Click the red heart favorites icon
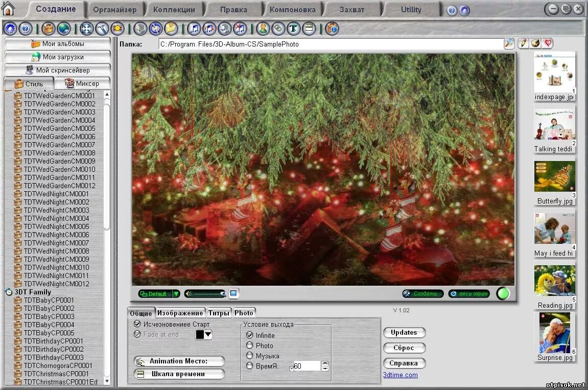The width and height of the screenshot is (588, 390). coord(548,43)
